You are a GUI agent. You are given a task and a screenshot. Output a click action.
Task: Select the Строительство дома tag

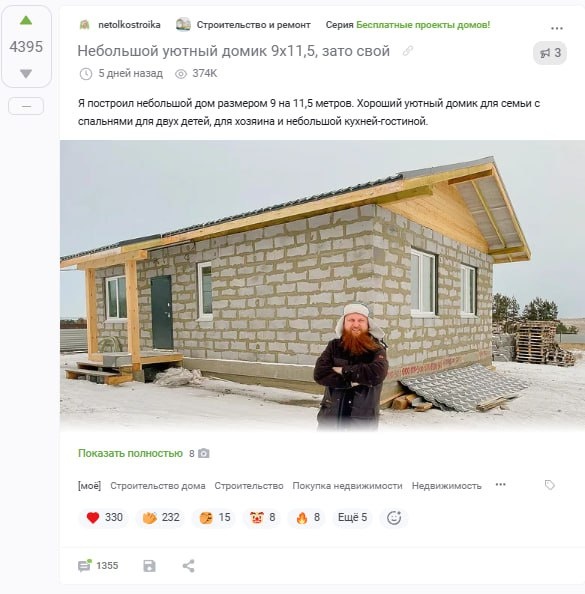(158, 486)
